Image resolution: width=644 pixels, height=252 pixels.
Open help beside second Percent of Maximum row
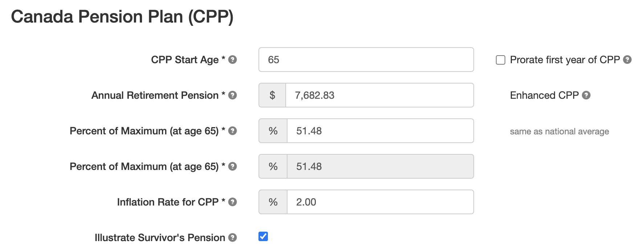point(232,166)
